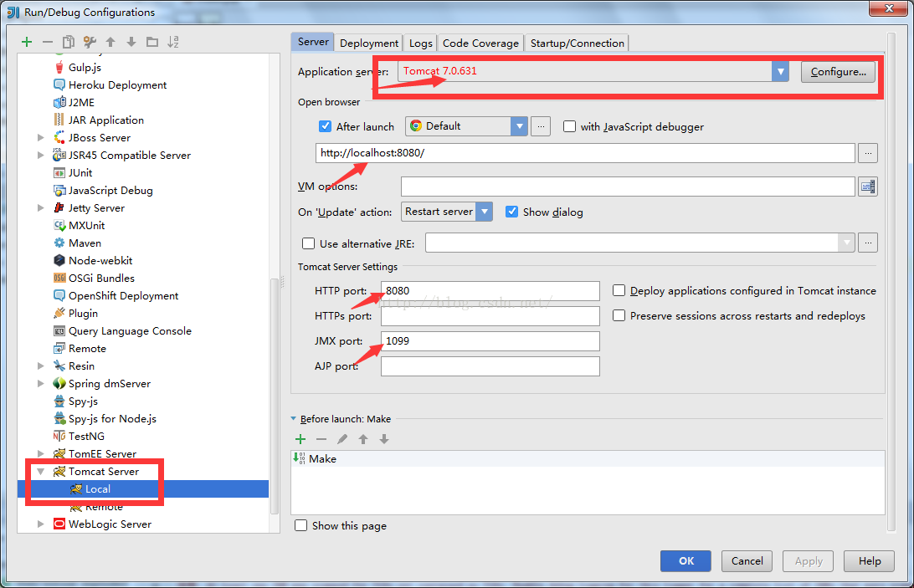
Task: Collapse Before launch section triangle
Action: pos(293,418)
